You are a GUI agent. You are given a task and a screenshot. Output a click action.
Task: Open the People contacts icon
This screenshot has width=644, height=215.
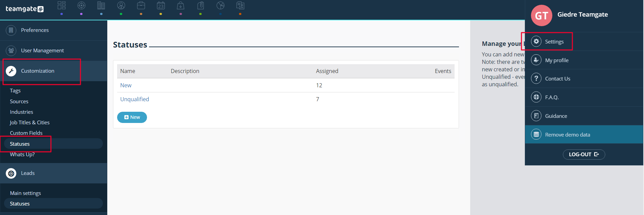tap(121, 5)
